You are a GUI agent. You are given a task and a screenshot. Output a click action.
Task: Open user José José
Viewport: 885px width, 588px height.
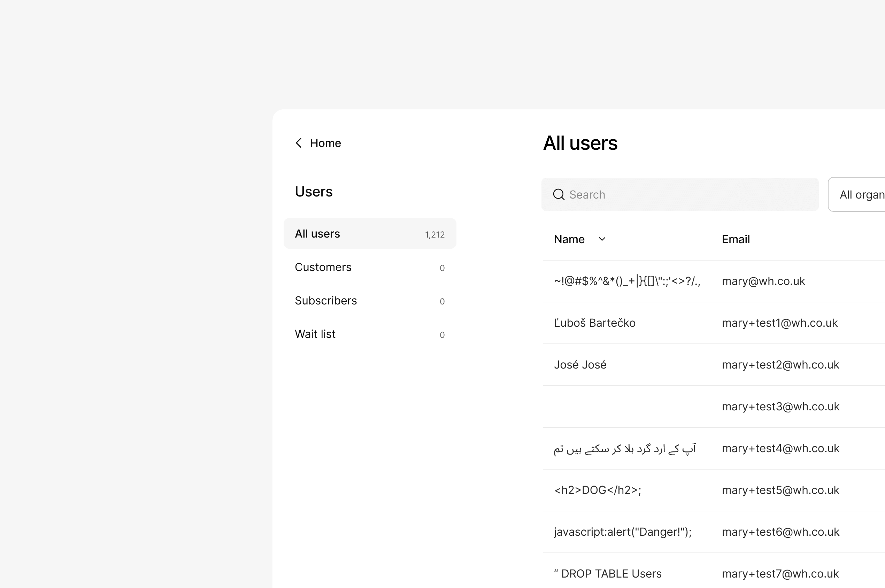click(580, 365)
